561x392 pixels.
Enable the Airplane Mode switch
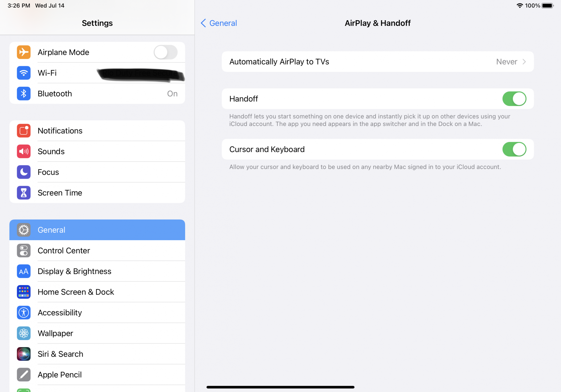click(165, 52)
